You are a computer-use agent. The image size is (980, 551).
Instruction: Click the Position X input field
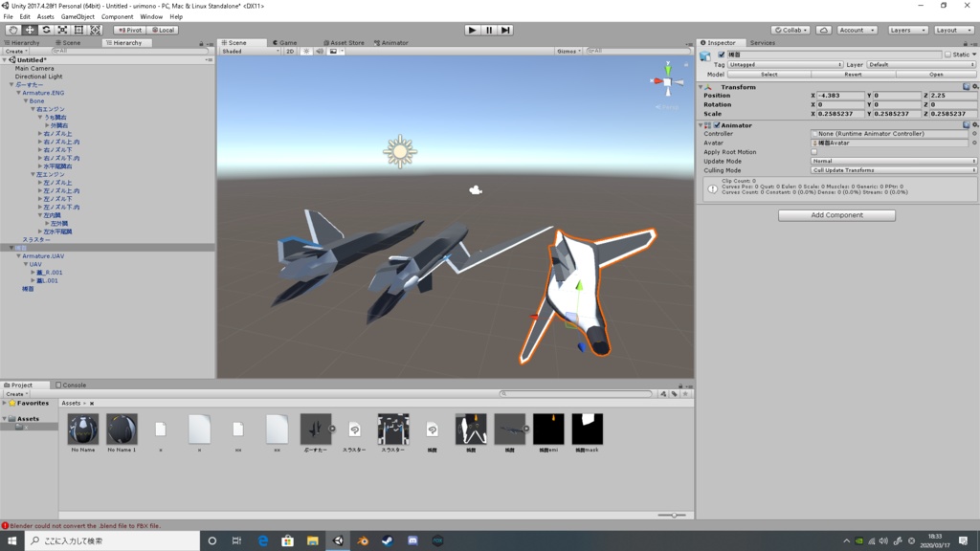pos(840,96)
